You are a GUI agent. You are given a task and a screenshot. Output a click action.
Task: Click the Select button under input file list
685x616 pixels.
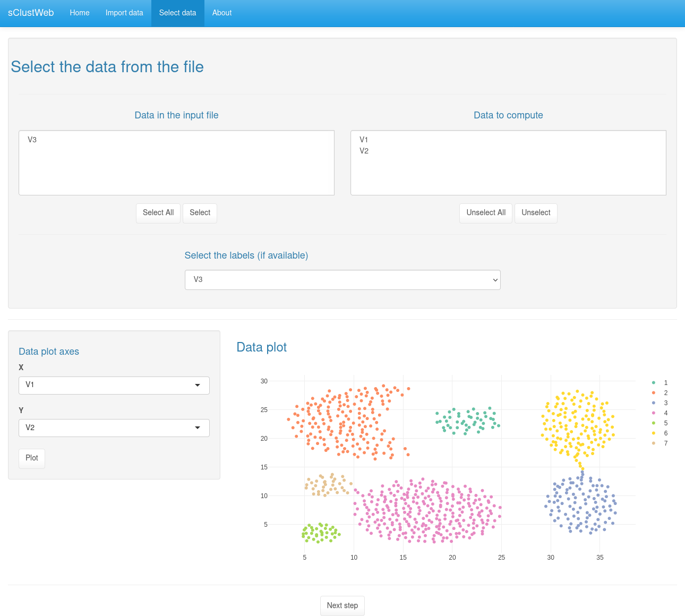click(200, 213)
